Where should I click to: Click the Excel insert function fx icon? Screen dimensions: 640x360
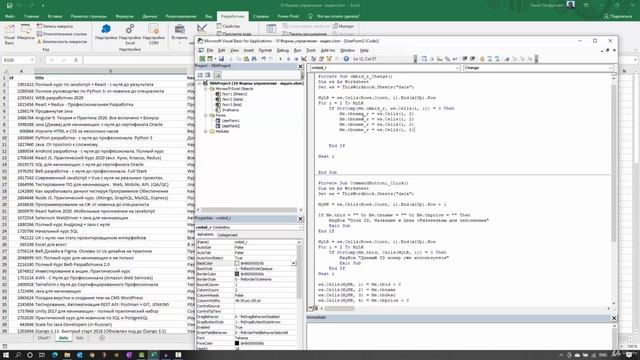pyautogui.click(x=76, y=60)
